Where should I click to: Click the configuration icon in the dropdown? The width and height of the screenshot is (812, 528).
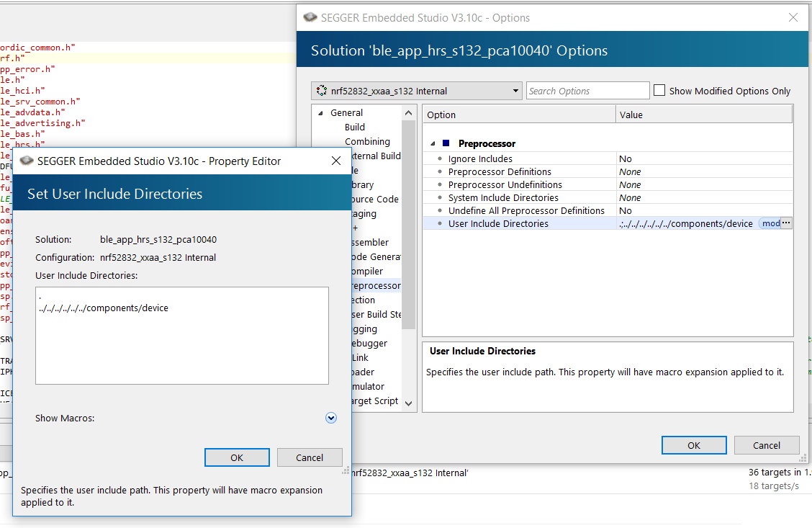[322, 91]
